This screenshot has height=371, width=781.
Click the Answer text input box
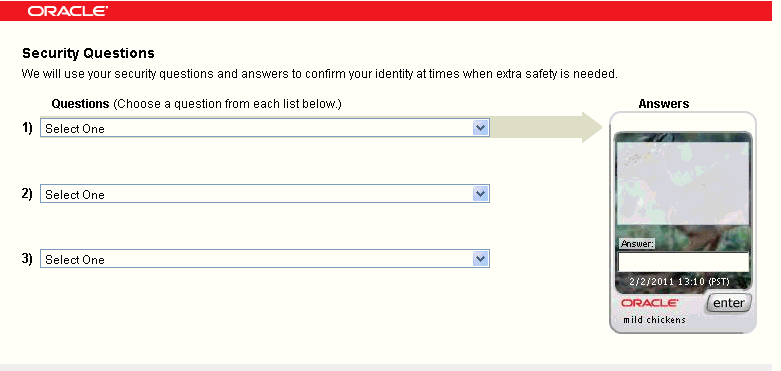[683, 262]
